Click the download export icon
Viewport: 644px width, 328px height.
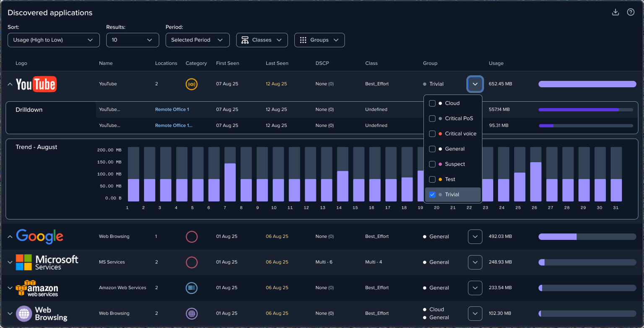pos(615,12)
